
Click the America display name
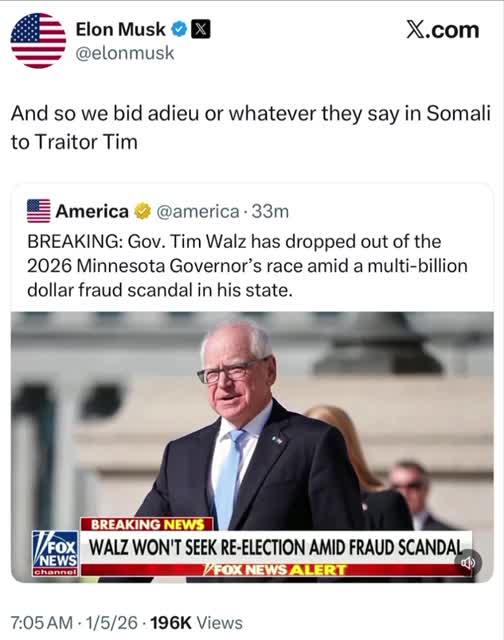coord(92,211)
